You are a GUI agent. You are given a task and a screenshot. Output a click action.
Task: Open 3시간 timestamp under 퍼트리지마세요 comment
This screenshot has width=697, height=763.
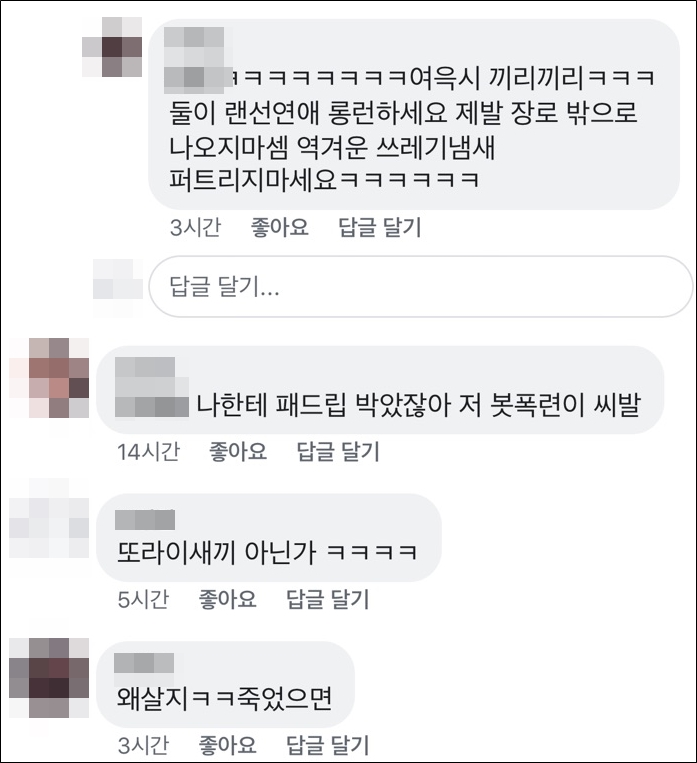tap(195, 227)
